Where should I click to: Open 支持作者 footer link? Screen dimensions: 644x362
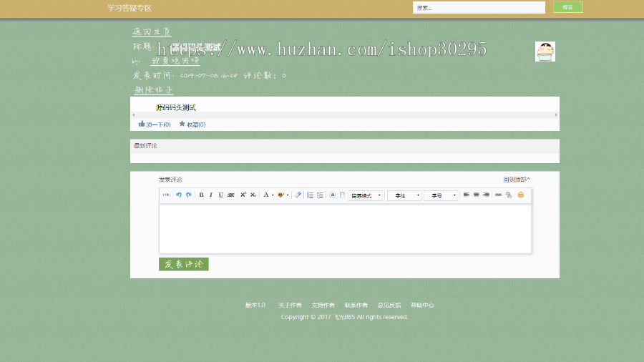tap(323, 305)
